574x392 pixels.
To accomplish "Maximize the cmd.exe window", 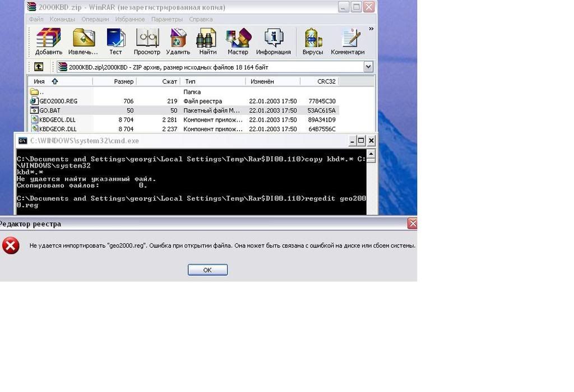I will coord(361,140).
